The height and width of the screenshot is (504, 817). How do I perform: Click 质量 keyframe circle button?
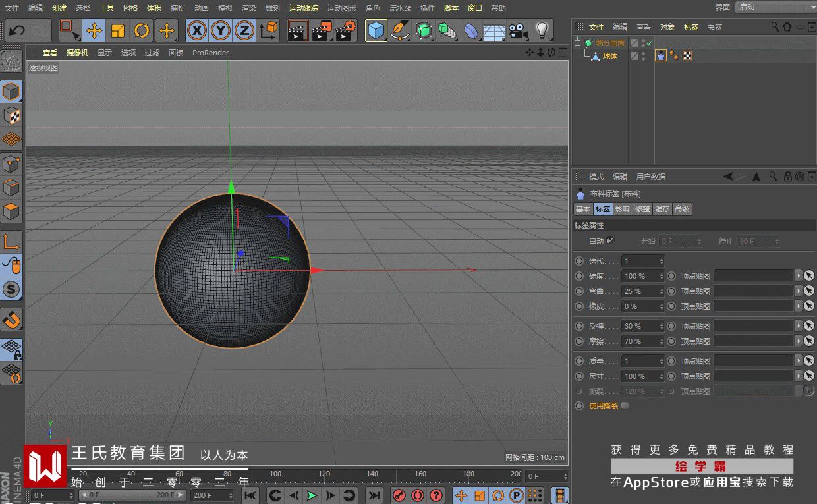[x=579, y=361]
